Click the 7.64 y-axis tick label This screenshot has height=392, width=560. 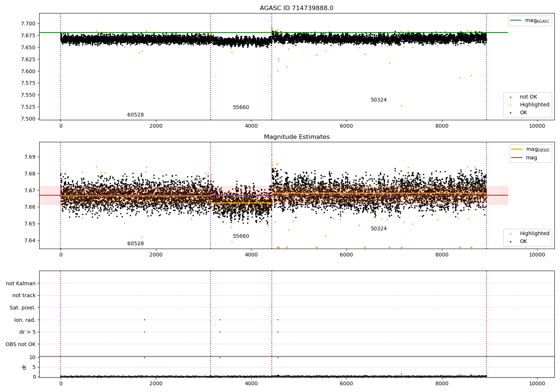click(29, 240)
